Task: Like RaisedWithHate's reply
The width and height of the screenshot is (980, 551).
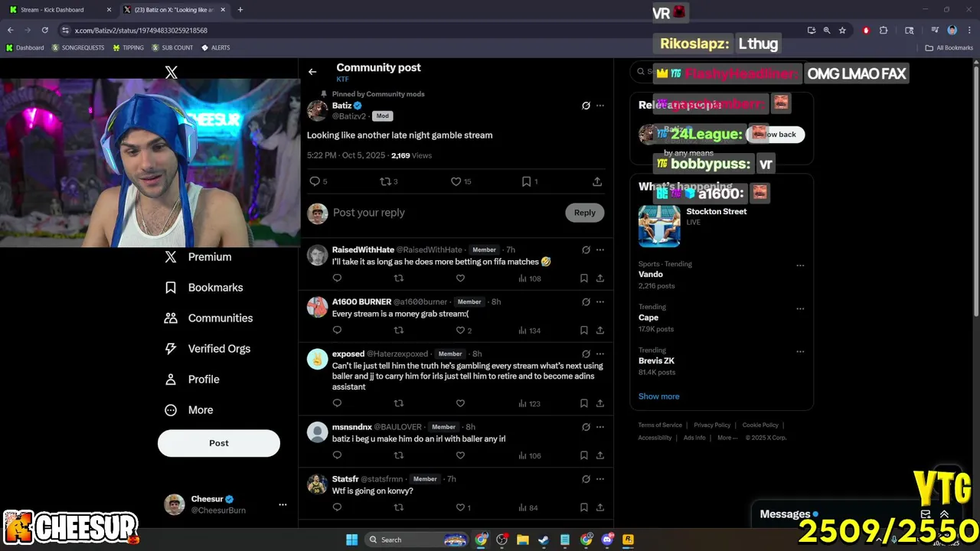Action: pyautogui.click(x=460, y=279)
